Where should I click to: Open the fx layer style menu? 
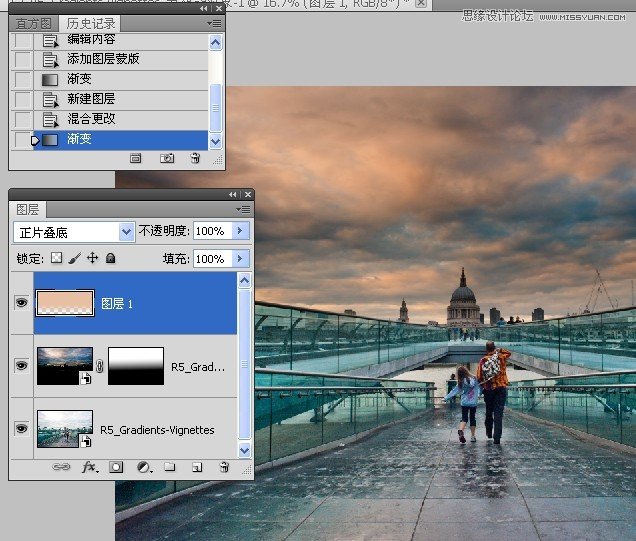(x=88, y=467)
